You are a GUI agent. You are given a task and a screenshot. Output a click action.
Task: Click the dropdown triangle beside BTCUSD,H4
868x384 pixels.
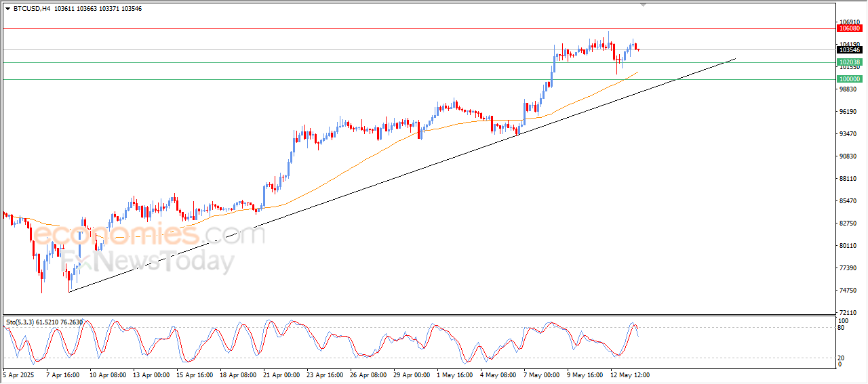coord(7,9)
